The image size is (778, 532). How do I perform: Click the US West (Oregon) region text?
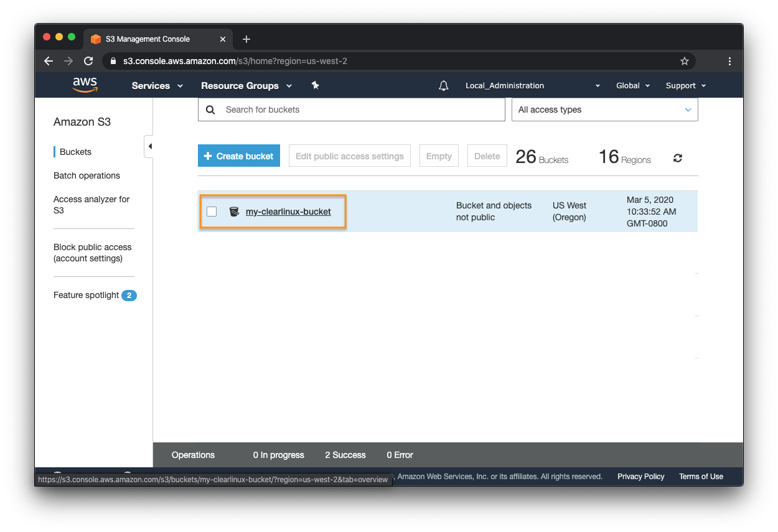tap(569, 212)
